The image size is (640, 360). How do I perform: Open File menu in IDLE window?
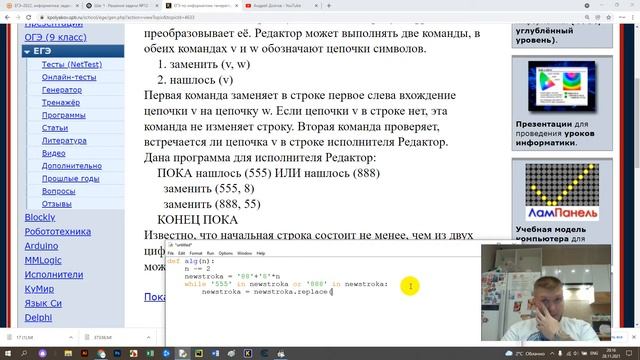(x=171, y=253)
